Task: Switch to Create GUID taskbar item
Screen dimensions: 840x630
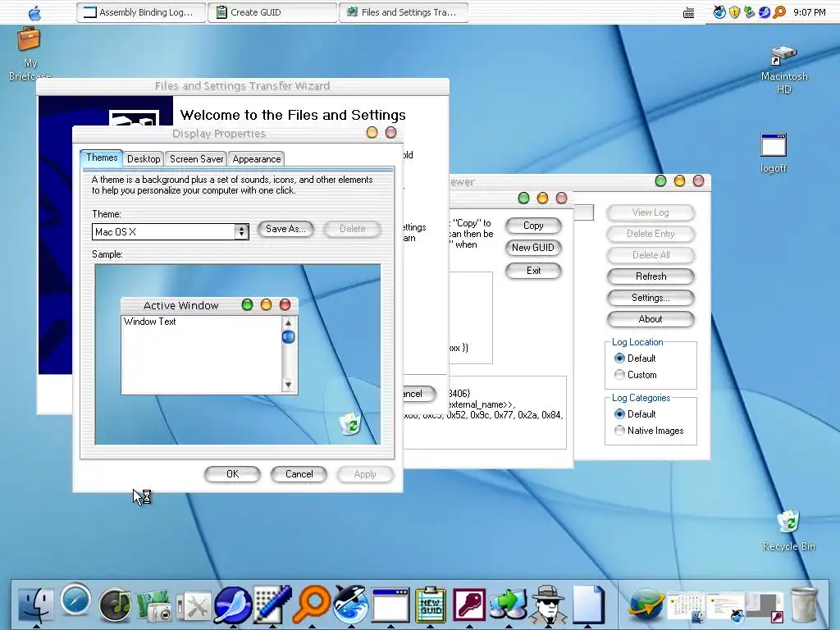Action: coord(272,12)
